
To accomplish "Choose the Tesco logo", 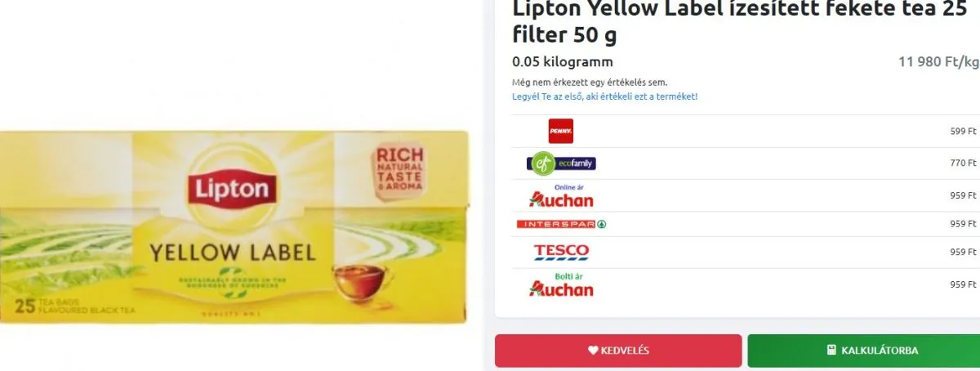I will (x=561, y=252).
